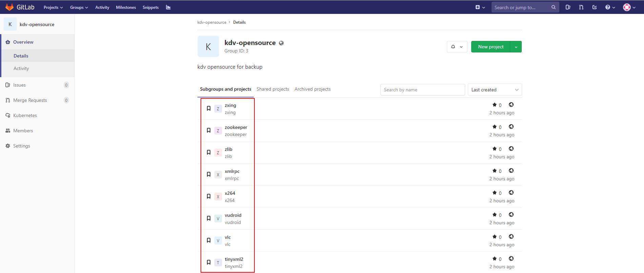This screenshot has width=644, height=273.
Task: Open the tinyxml2 project
Action: (234, 259)
